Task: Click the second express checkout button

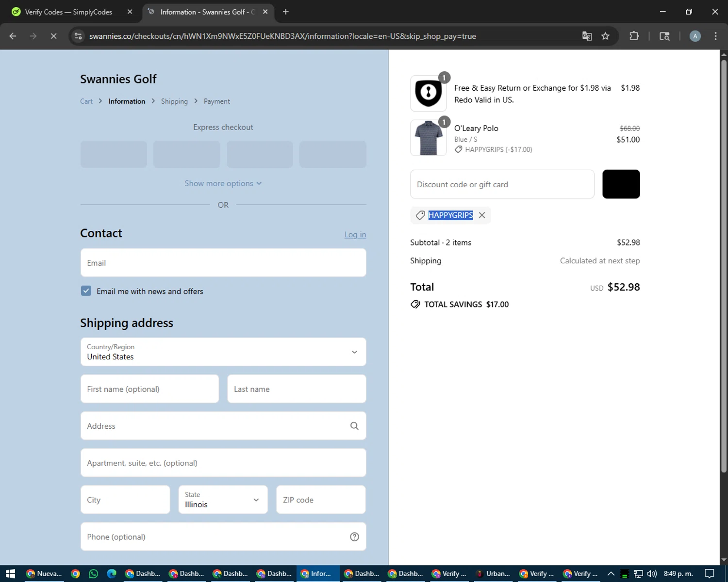Action: click(187, 154)
